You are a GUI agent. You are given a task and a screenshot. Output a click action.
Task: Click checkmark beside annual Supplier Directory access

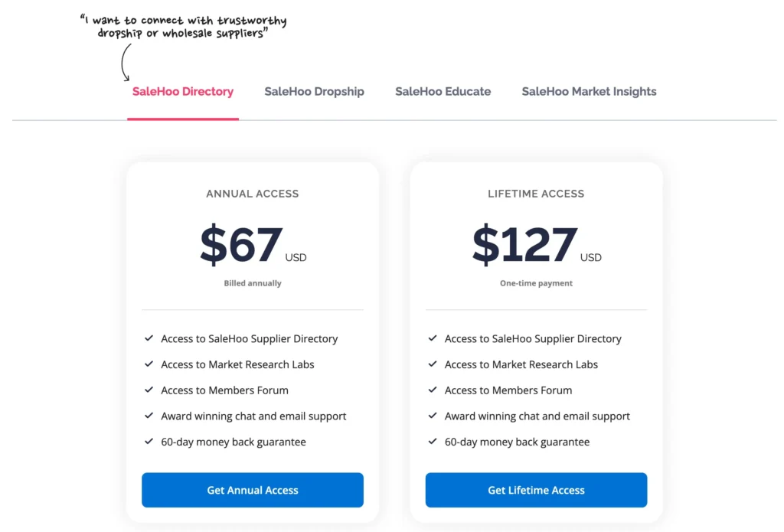click(149, 338)
